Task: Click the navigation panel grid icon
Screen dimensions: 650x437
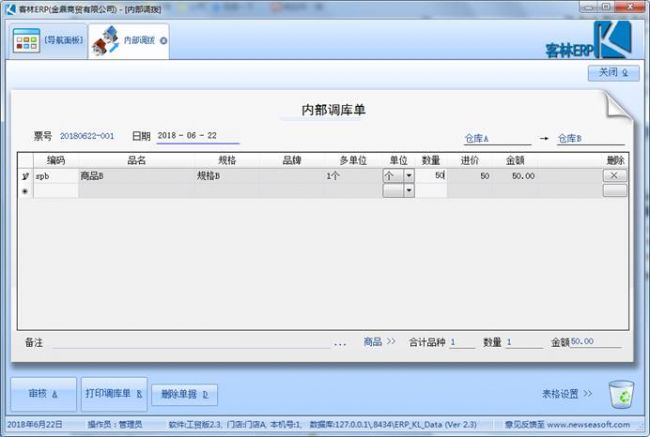Action: 25,41
